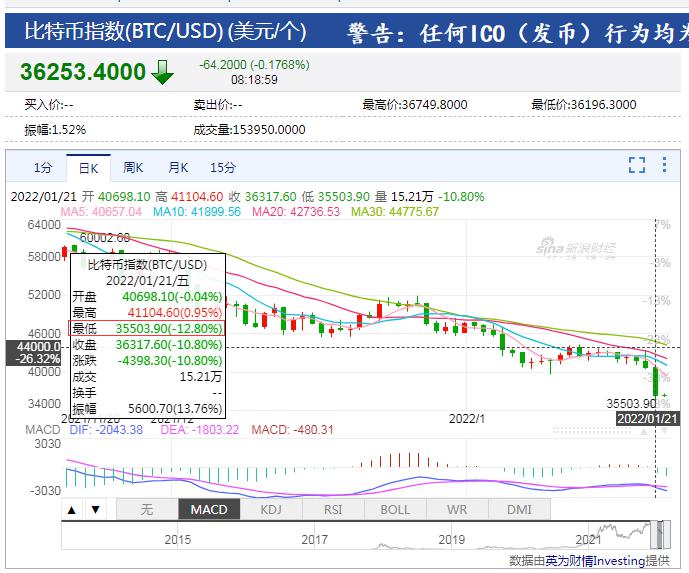
Task: Click the change value -64.2000 (-0.1768%)
Action: (254, 65)
